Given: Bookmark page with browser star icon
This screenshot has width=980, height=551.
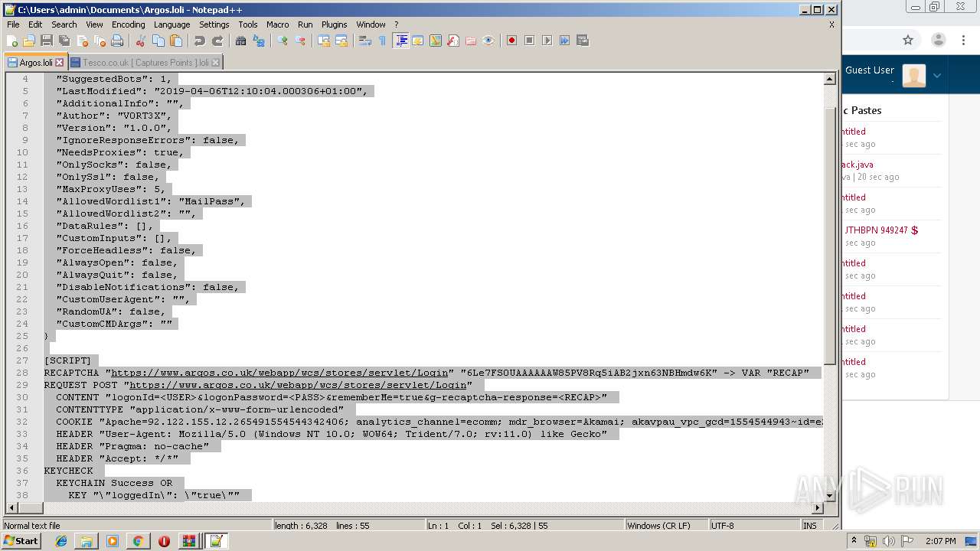Looking at the screenshot, I should pos(908,40).
